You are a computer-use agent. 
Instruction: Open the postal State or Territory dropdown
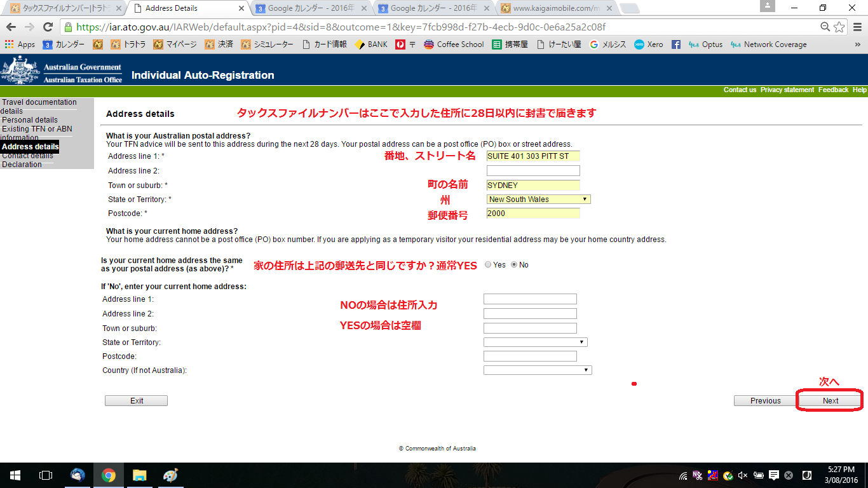pos(538,200)
